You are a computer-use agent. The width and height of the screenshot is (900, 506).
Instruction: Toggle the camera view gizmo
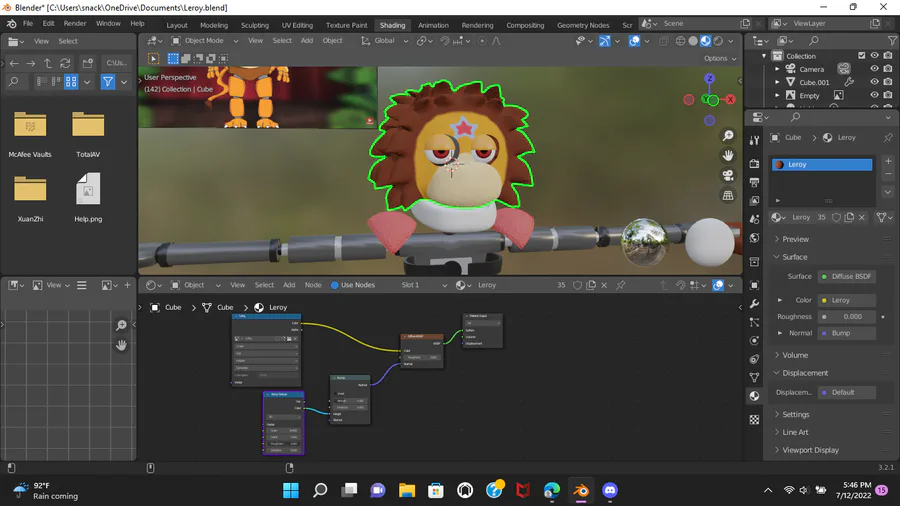click(x=728, y=176)
